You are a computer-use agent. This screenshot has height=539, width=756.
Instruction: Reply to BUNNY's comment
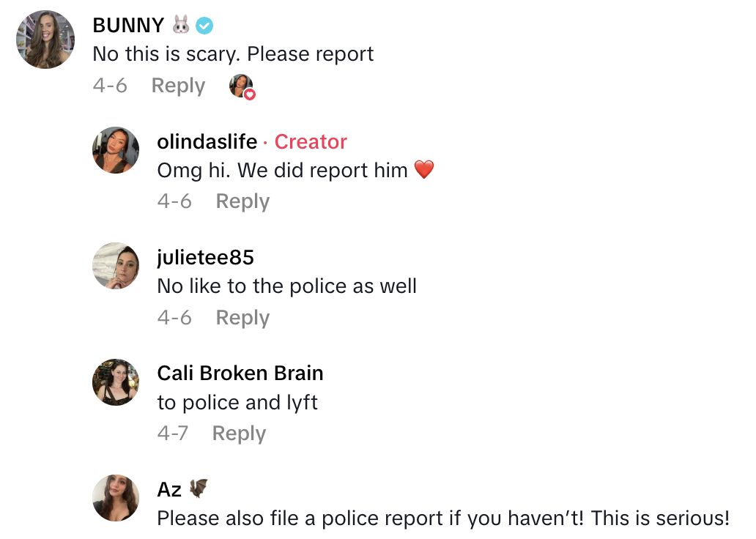[x=177, y=86]
